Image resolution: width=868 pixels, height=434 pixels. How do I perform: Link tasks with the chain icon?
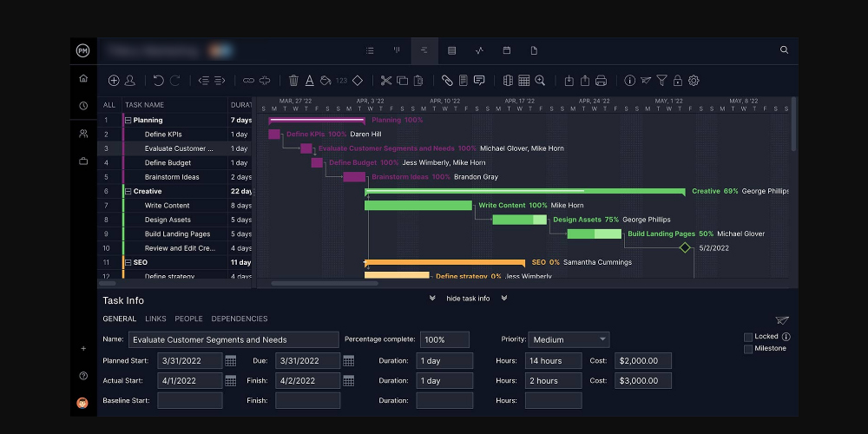coord(248,81)
